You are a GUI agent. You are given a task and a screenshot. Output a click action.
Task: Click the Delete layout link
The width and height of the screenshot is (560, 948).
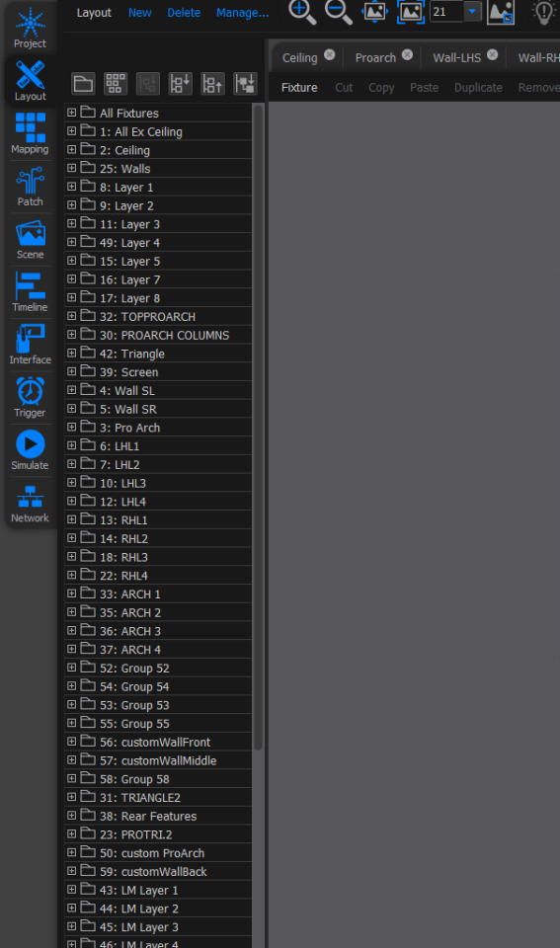[x=184, y=13]
